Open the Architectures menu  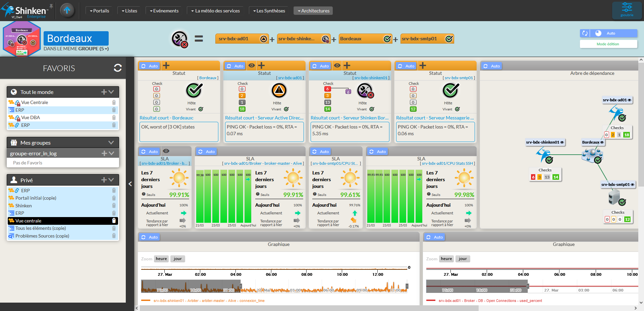(x=313, y=11)
